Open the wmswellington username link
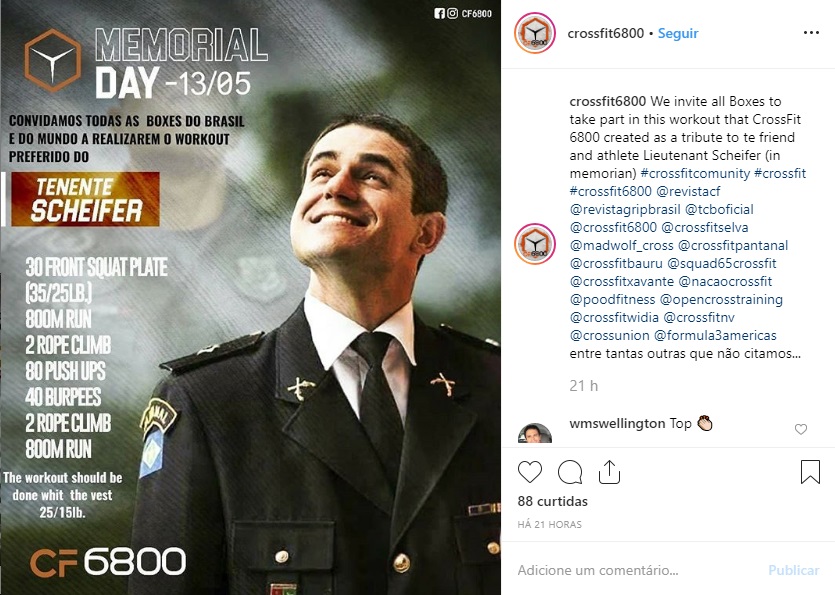Screen dimensions: 835x595 point(617,423)
